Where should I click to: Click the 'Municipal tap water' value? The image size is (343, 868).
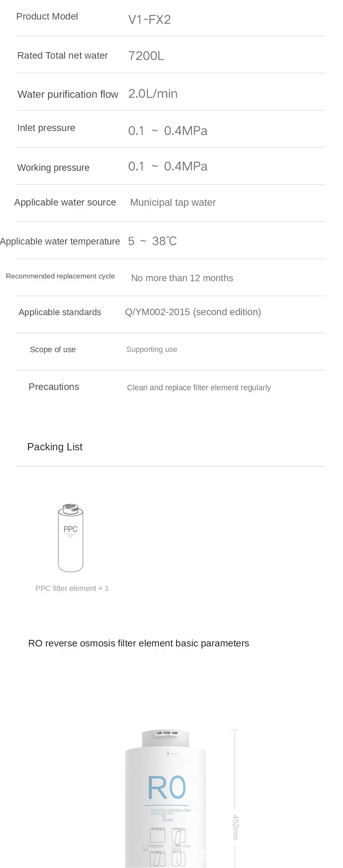[x=173, y=203]
